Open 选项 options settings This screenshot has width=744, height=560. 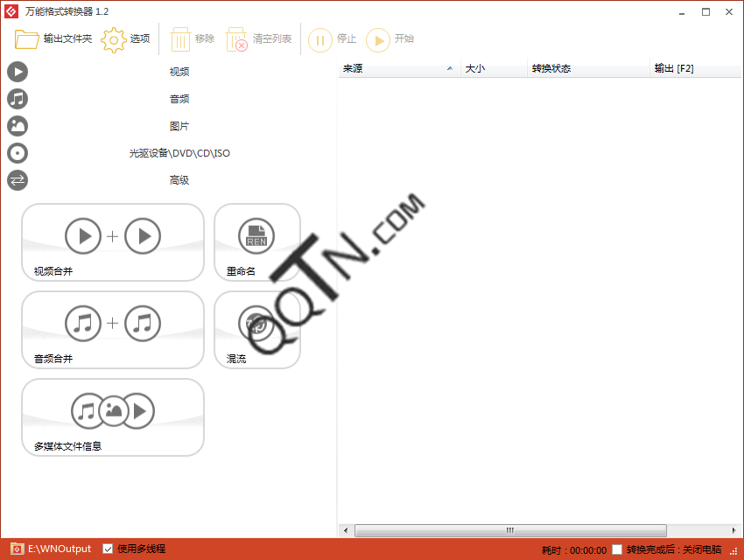126,39
